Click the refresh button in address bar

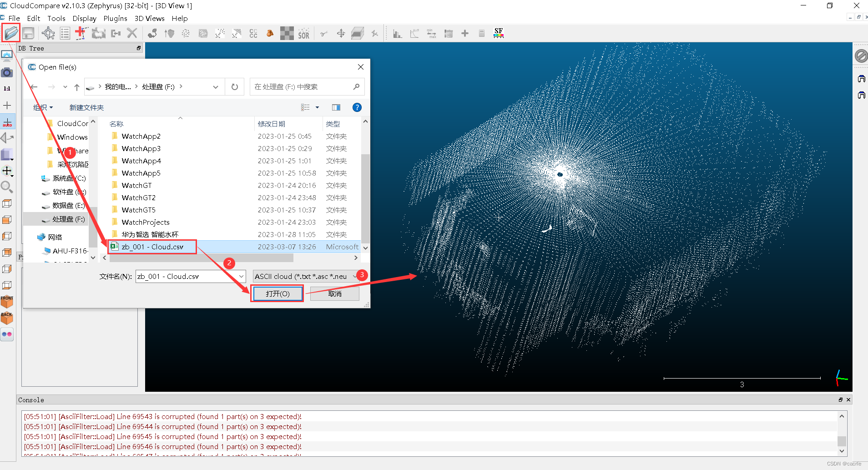tap(234, 87)
